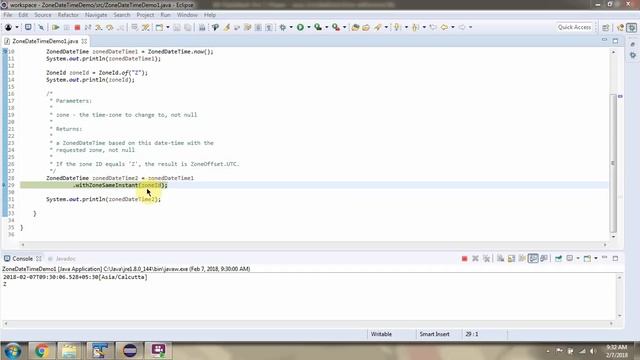Expand Next Annotation dropdown arrow
640x360 pixels.
point(406,27)
